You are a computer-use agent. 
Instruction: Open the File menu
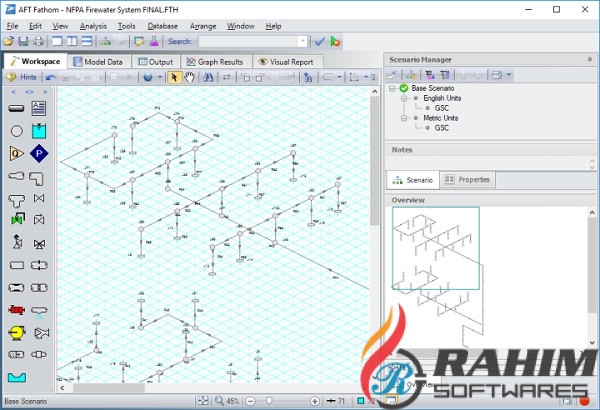click(x=12, y=26)
